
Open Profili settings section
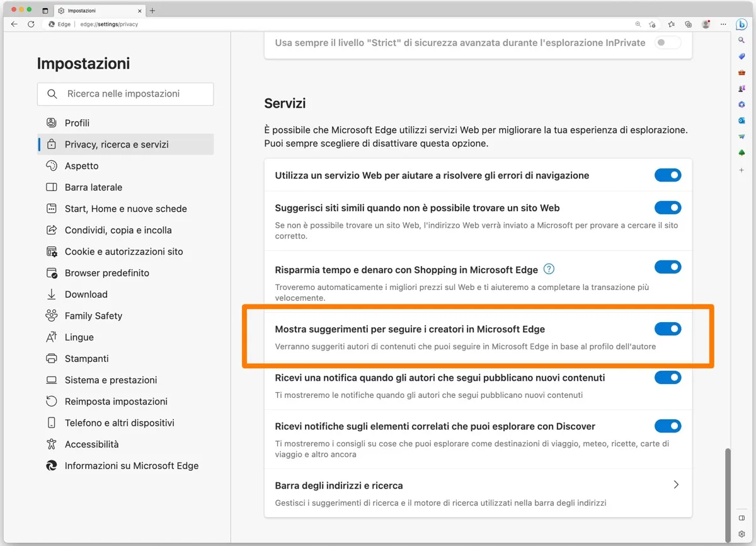coord(125,123)
